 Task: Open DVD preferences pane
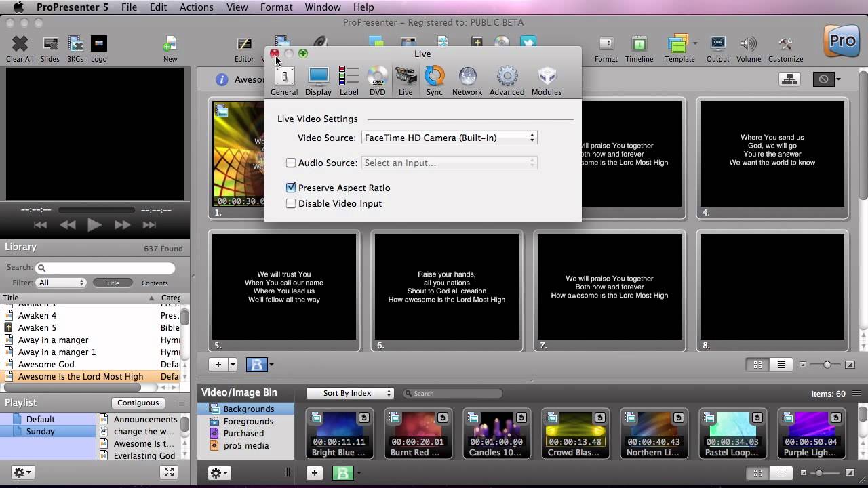377,81
